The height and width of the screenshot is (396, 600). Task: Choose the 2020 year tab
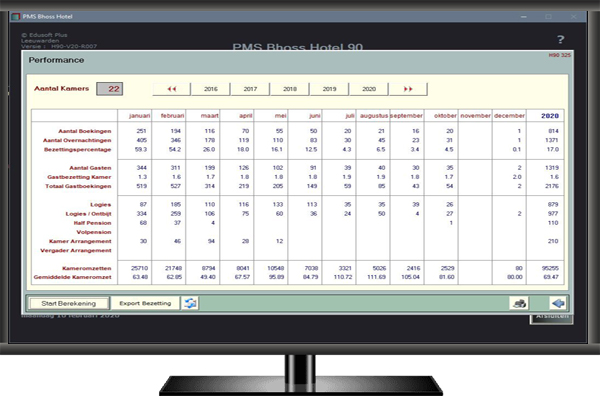click(369, 89)
